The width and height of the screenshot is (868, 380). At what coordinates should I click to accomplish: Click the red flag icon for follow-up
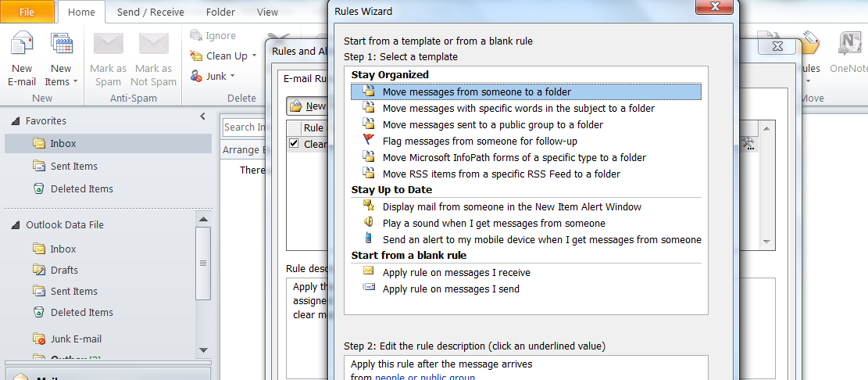pos(369,140)
